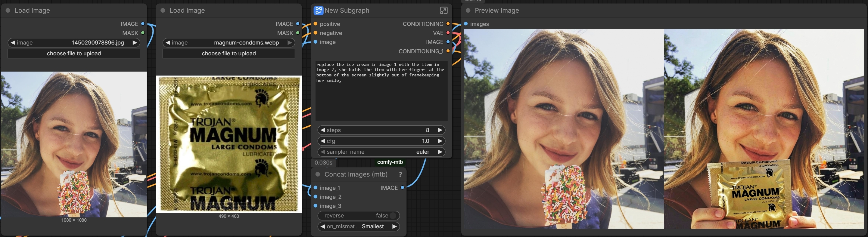Screen dimensions: 868x237
Task: Click the New Subgraph node icon
Action: (318, 11)
